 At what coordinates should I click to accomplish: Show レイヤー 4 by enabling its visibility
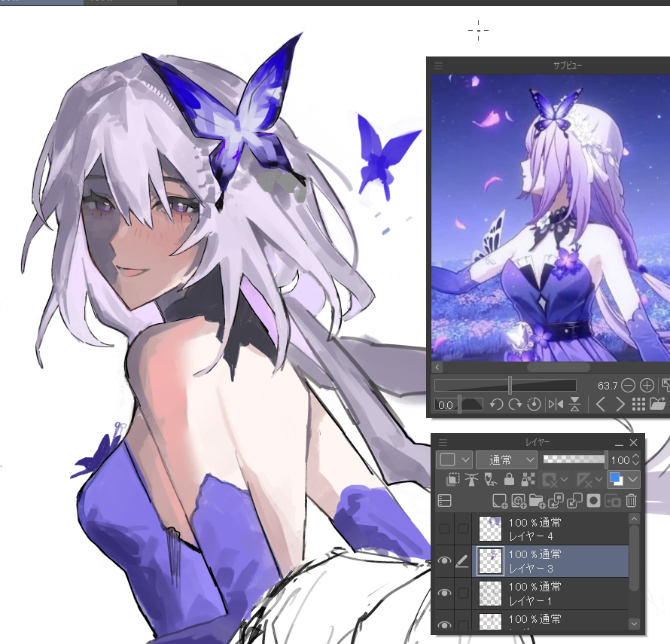coord(444,528)
